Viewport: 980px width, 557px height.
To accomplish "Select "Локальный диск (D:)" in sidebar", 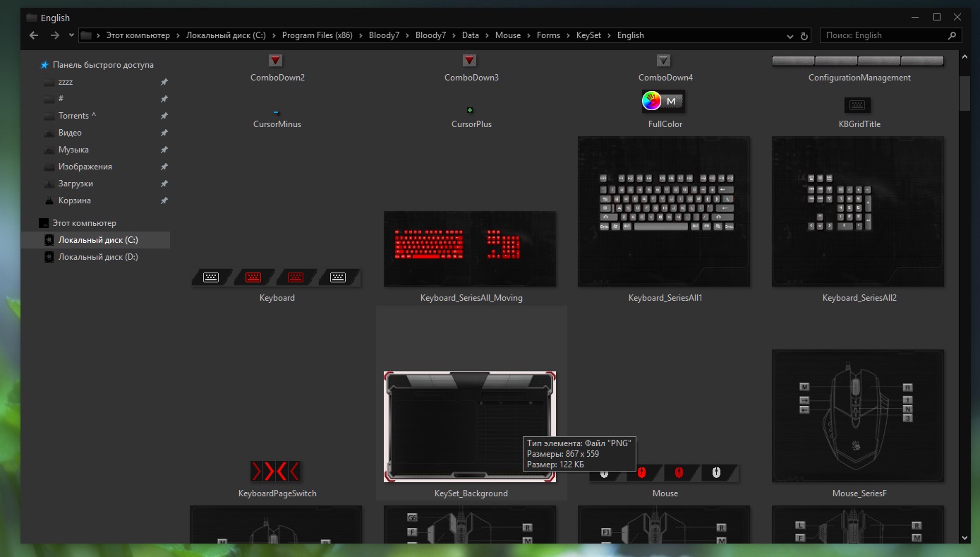I will point(98,257).
